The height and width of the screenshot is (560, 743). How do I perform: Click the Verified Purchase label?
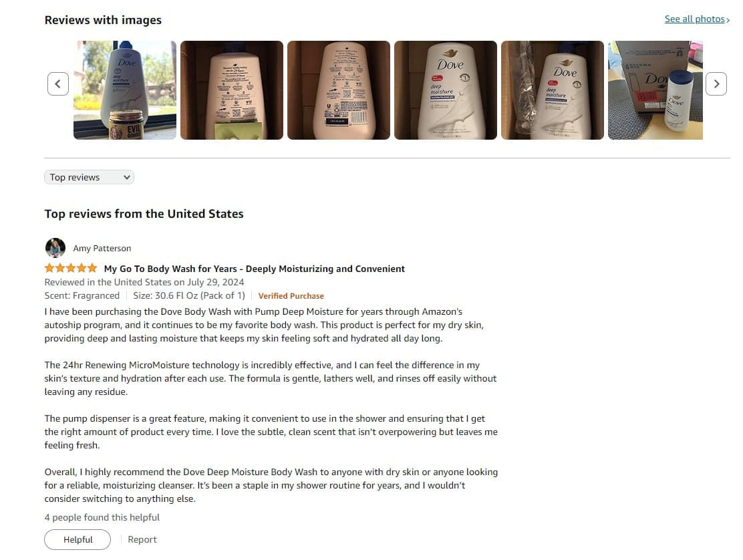pyautogui.click(x=291, y=295)
